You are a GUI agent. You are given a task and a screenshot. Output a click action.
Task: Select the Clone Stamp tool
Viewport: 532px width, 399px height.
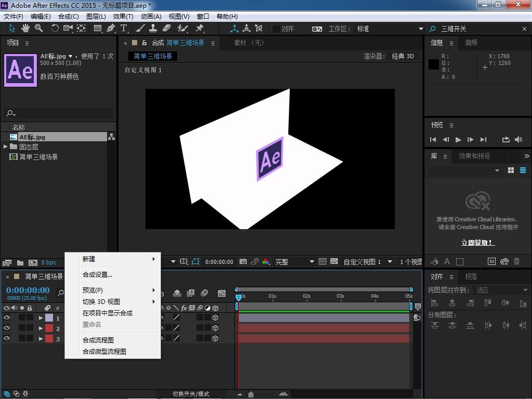pyautogui.click(x=153, y=29)
